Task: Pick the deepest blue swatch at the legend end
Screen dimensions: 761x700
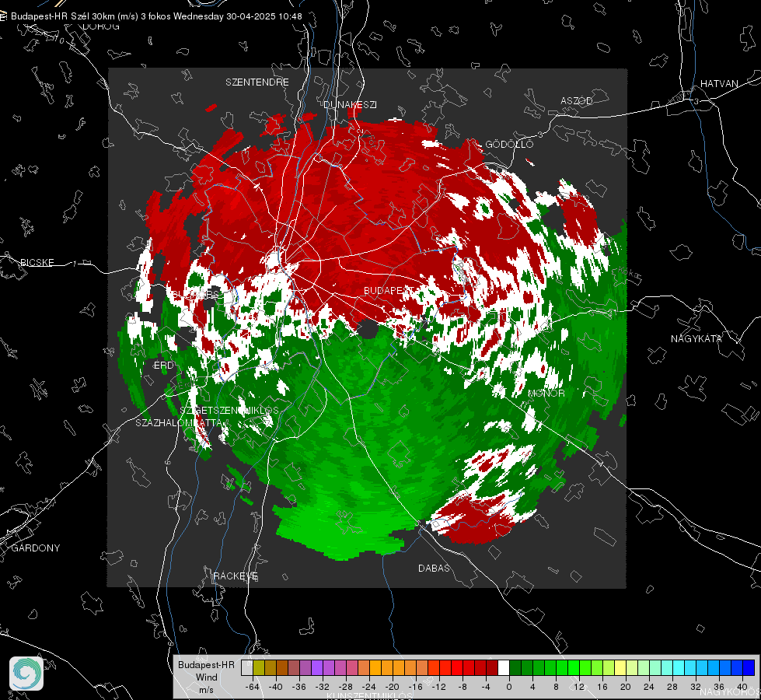Action: pos(749,668)
